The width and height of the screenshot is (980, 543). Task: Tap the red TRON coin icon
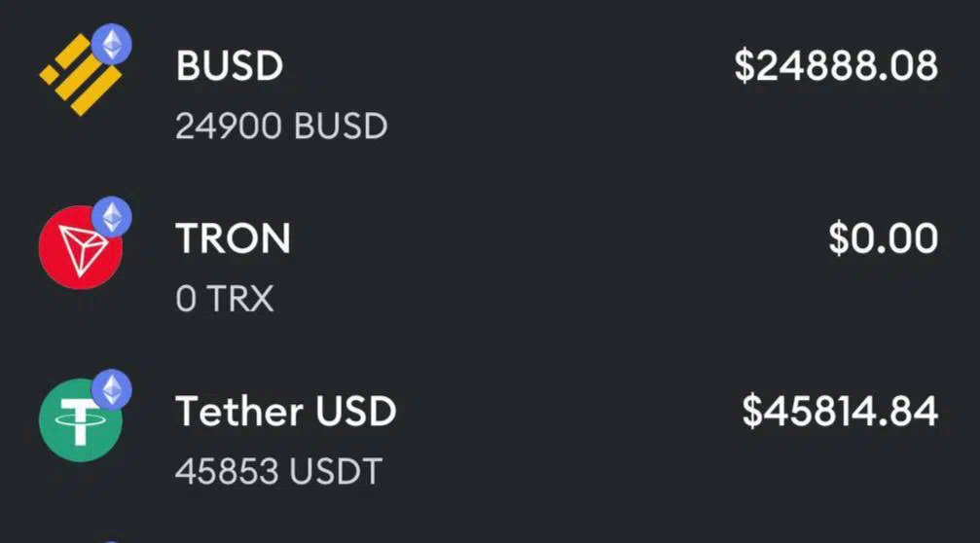[x=81, y=247]
